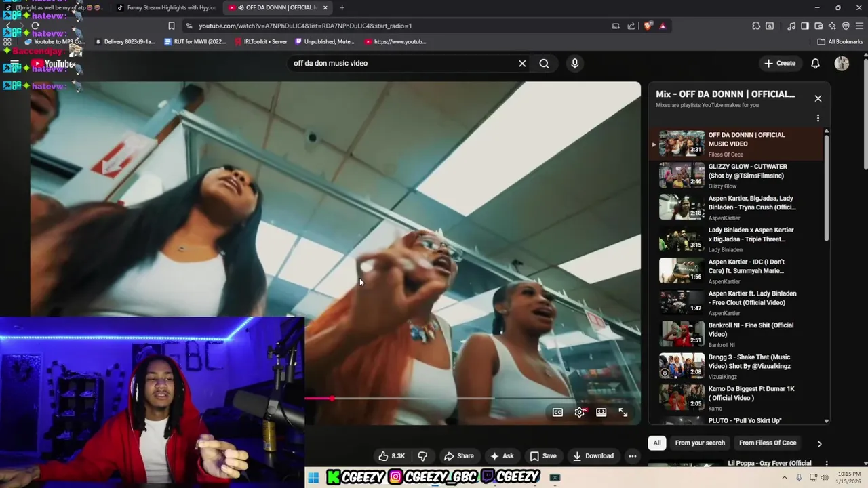Clear the YouTube search text
This screenshot has width=868, height=488.
pos(522,63)
